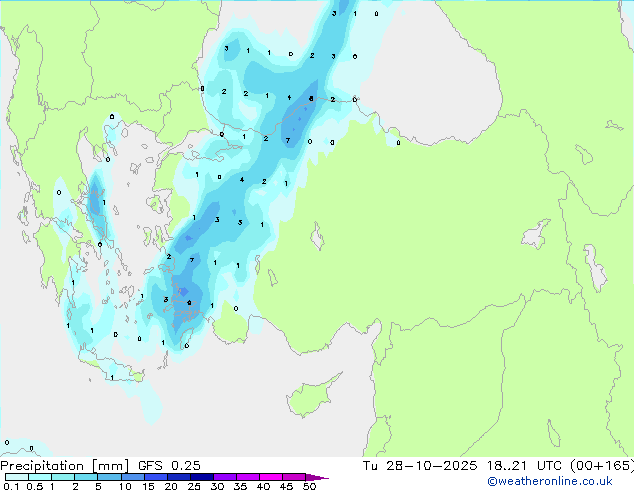Choose the 10 to 15 mm legend swatch
Screen dimensions: 634x490
click(132, 477)
